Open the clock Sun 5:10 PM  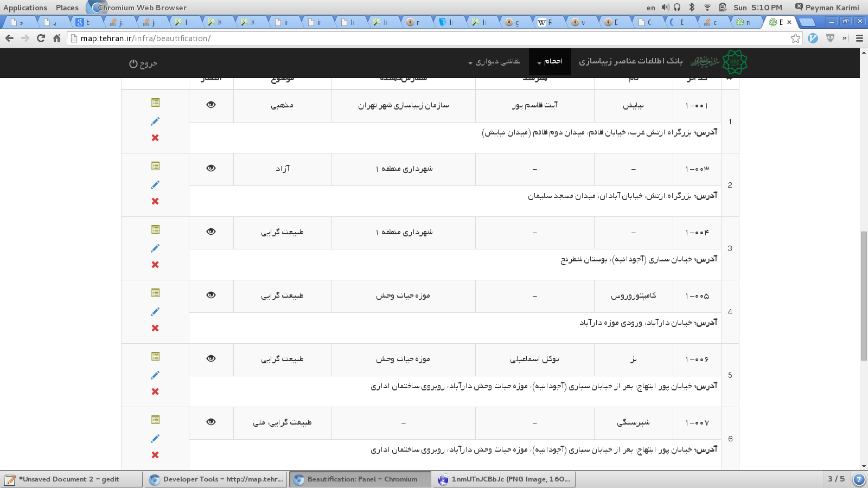[758, 8]
